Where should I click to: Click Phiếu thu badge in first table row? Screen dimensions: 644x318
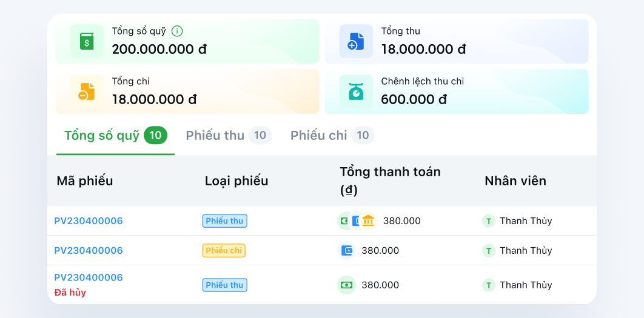pos(224,221)
